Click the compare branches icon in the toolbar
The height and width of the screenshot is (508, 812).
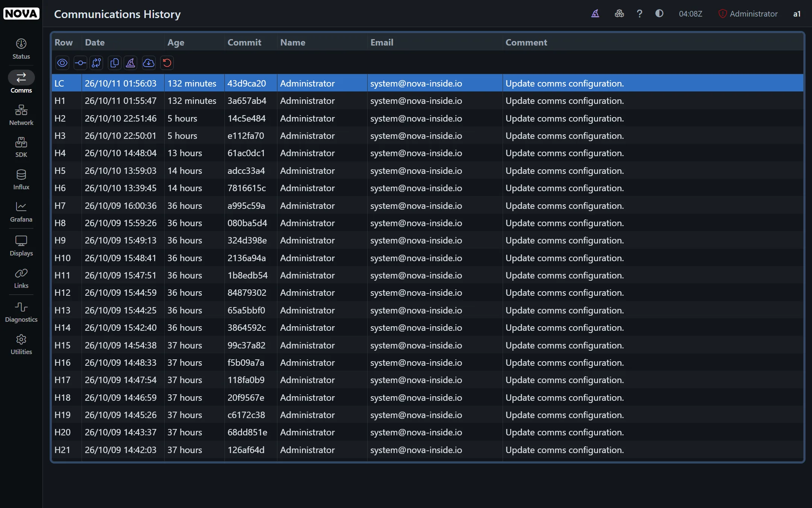coord(97,63)
